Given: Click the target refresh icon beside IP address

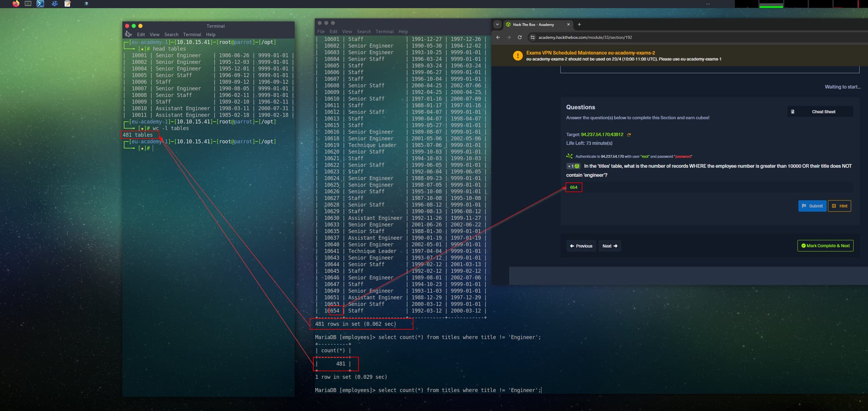Looking at the screenshot, I should 629,135.
